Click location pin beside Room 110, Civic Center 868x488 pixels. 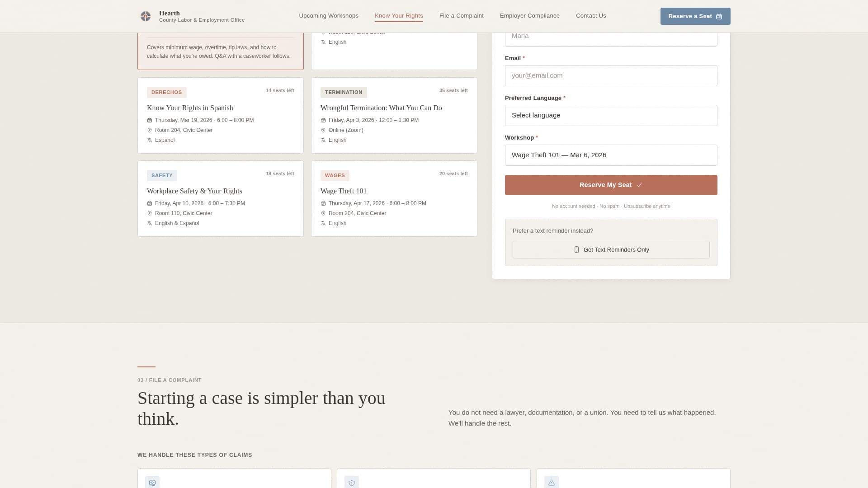(x=150, y=213)
